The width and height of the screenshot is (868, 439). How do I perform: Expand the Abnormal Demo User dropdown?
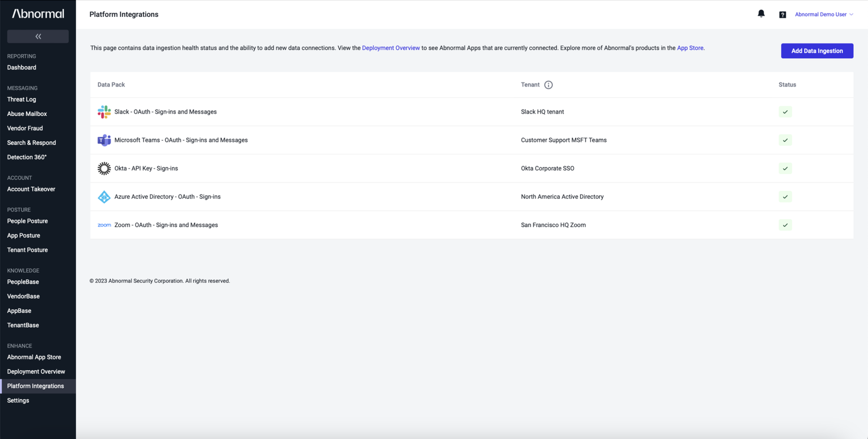[824, 15]
